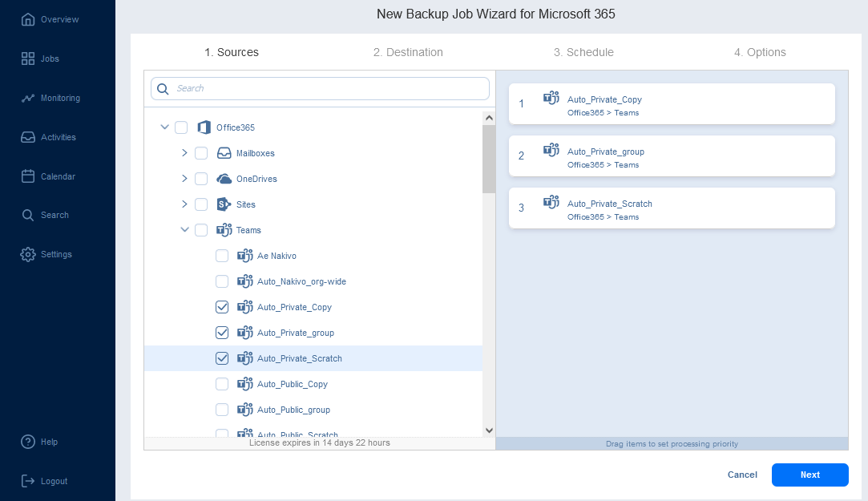Go to Jobs grid icon

click(x=28, y=59)
